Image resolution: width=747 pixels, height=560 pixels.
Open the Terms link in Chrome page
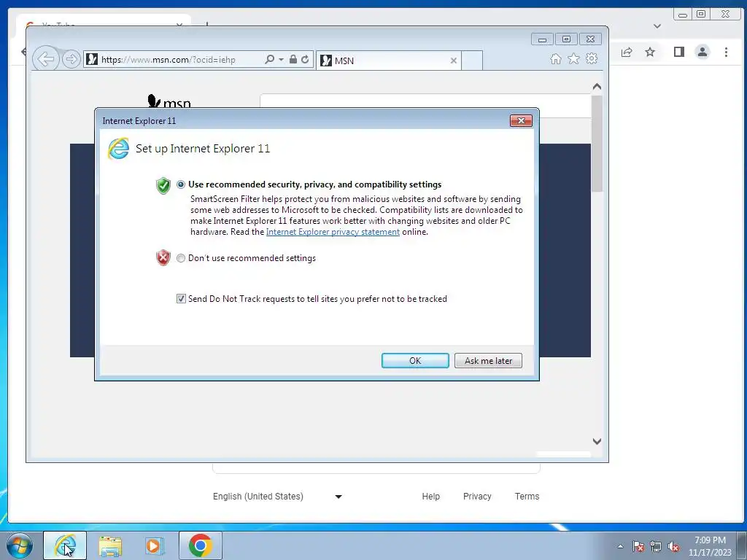pyautogui.click(x=527, y=496)
